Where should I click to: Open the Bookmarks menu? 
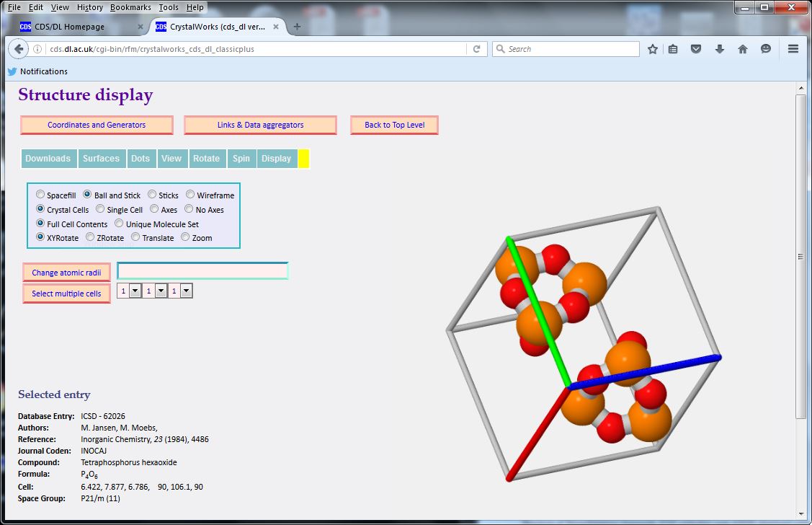pos(130,7)
